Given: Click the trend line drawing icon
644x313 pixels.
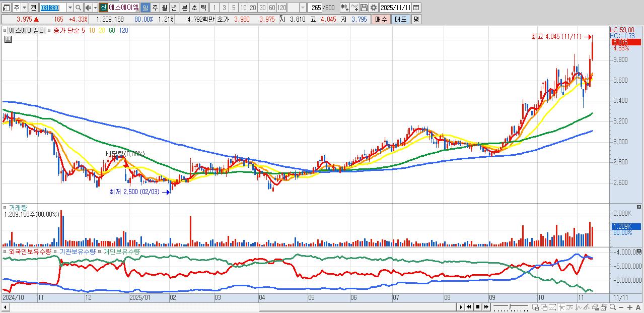Looking at the screenshot, I should 569,307.
